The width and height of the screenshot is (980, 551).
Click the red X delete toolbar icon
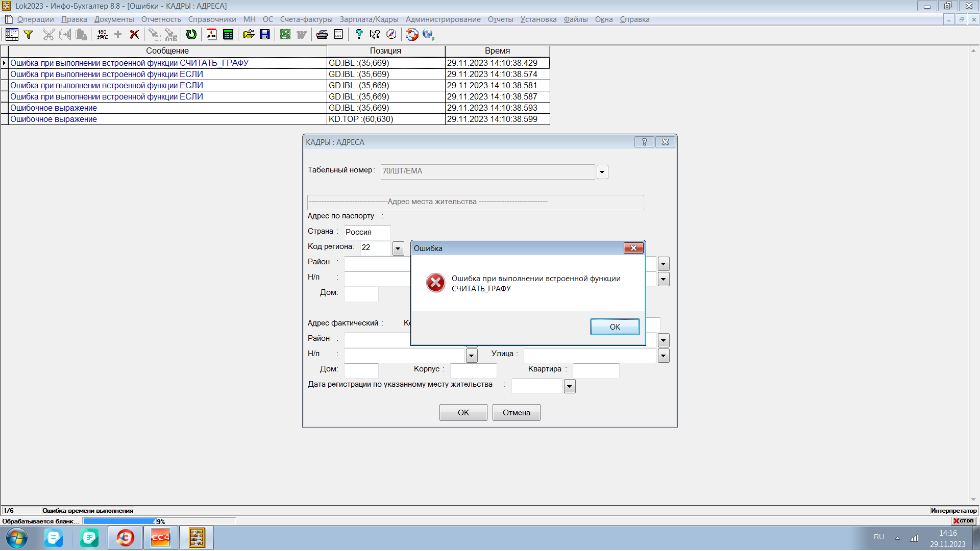[x=134, y=35]
